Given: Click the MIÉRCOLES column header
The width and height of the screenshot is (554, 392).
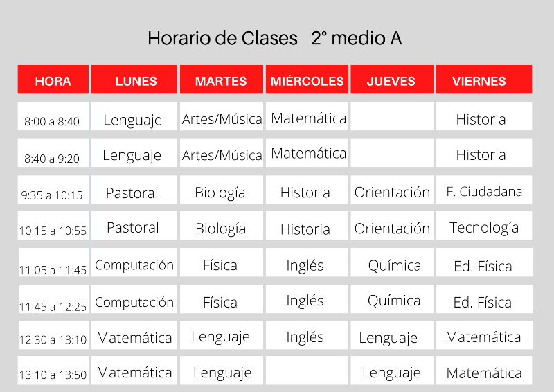Looking at the screenshot, I should click(307, 80).
